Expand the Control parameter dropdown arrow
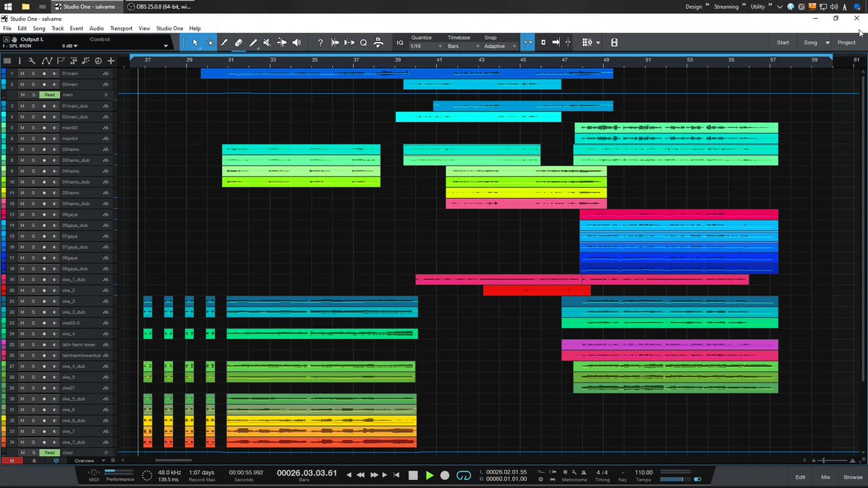This screenshot has width=868, height=488. point(166,46)
